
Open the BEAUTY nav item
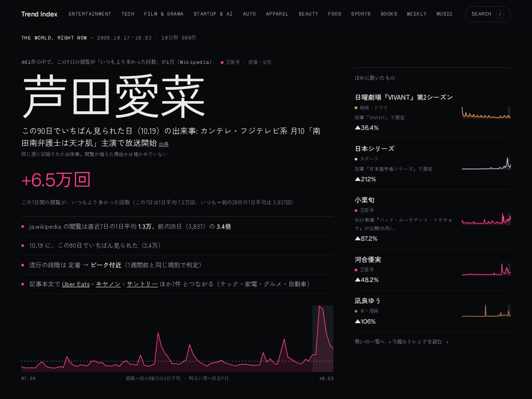tap(309, 14)
